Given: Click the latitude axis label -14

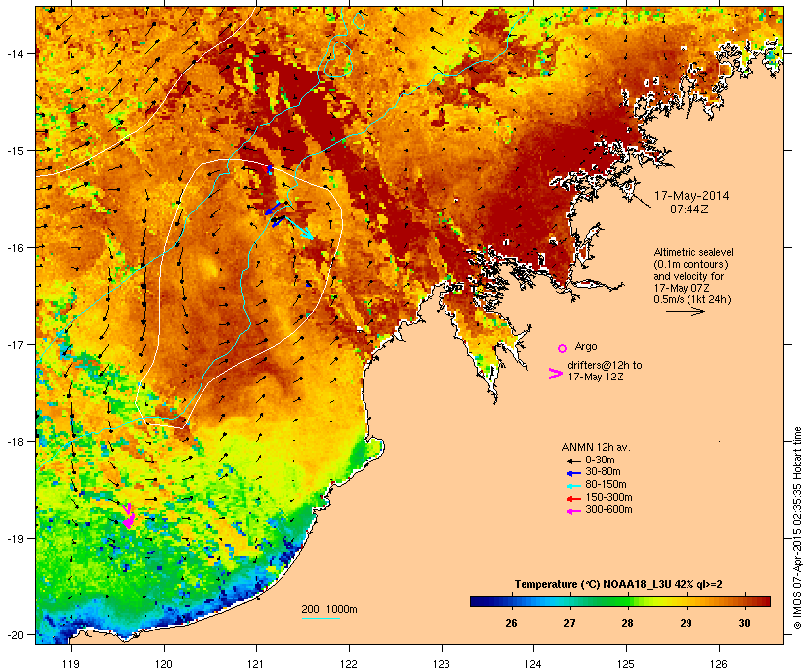Looking at the screenshot, I should pos(15,53).
